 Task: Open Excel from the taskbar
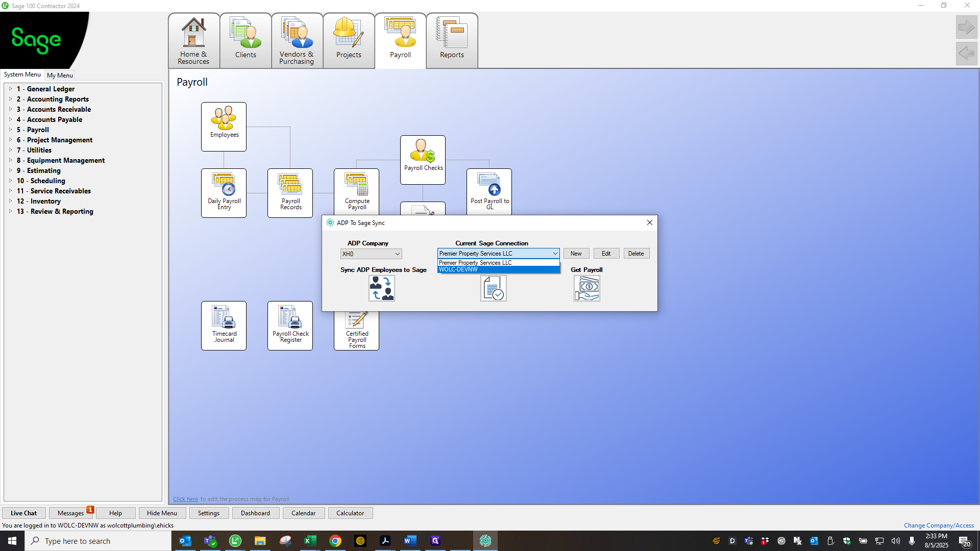[x=310, y=541]
